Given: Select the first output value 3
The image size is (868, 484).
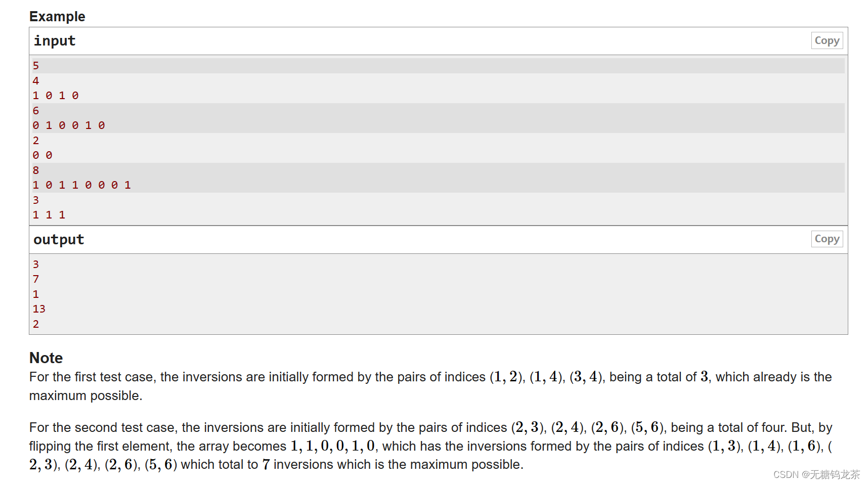Looking at the screenshot, I should pos(35,264).
